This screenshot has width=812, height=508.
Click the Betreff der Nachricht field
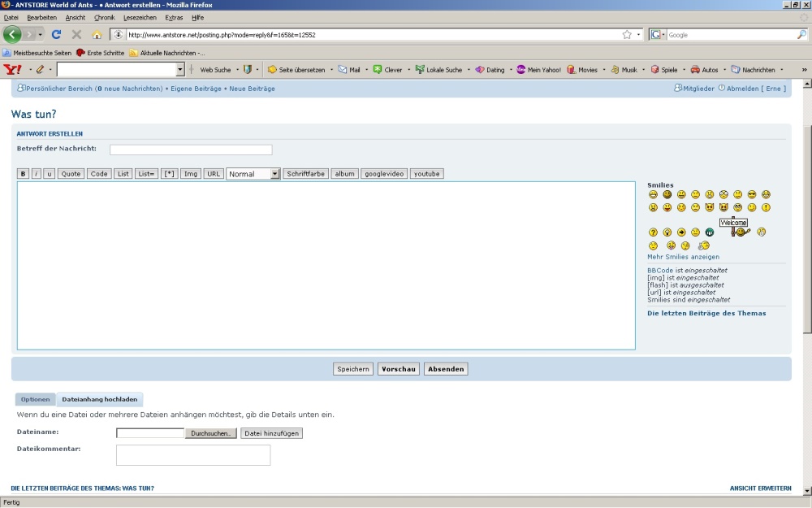click(x=191, y=150)
